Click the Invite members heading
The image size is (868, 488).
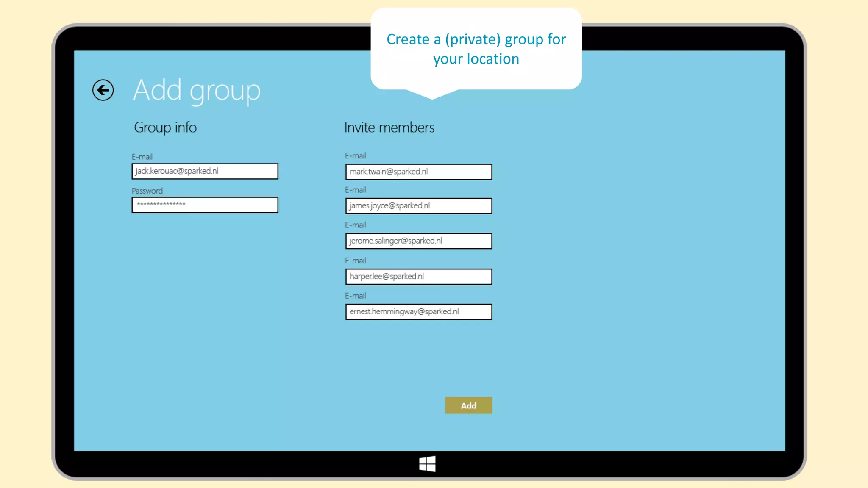click(389, 128)
